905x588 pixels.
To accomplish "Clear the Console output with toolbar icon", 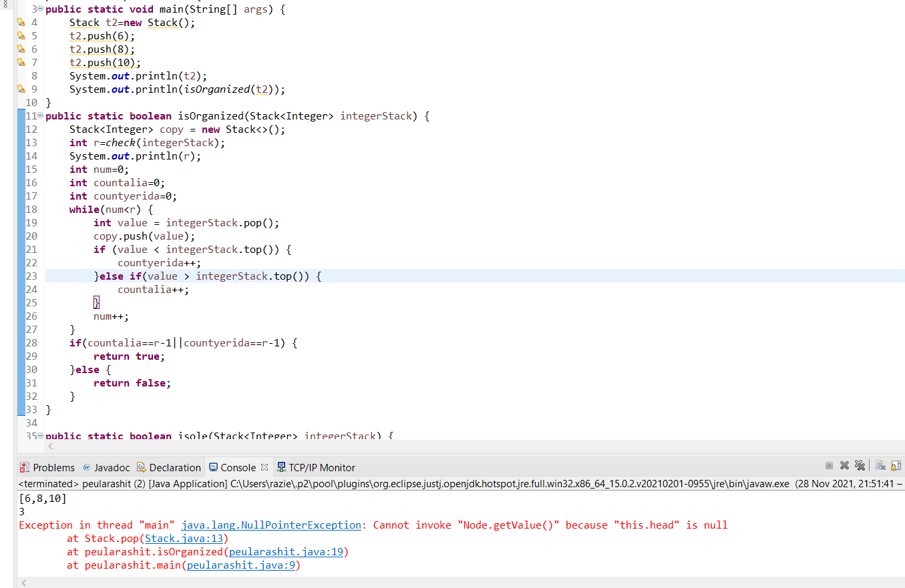I will pyautogui.click(x=880, y=466).
